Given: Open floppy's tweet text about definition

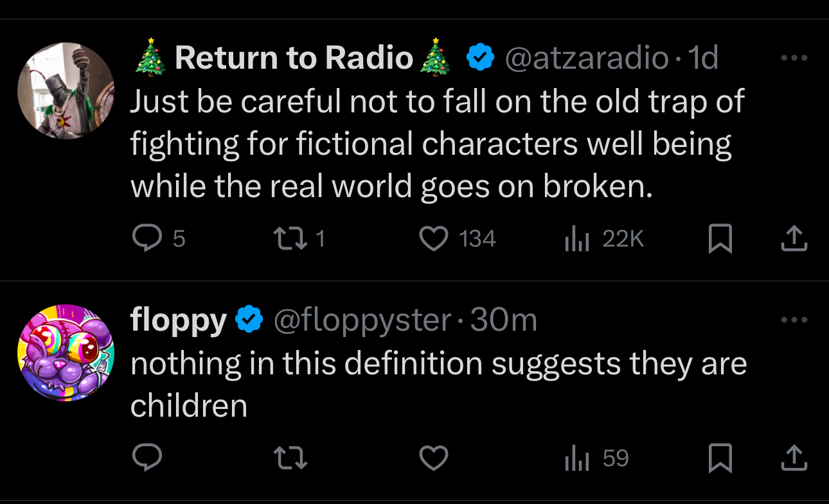Looking at the screenshot, I should [438, 384].
